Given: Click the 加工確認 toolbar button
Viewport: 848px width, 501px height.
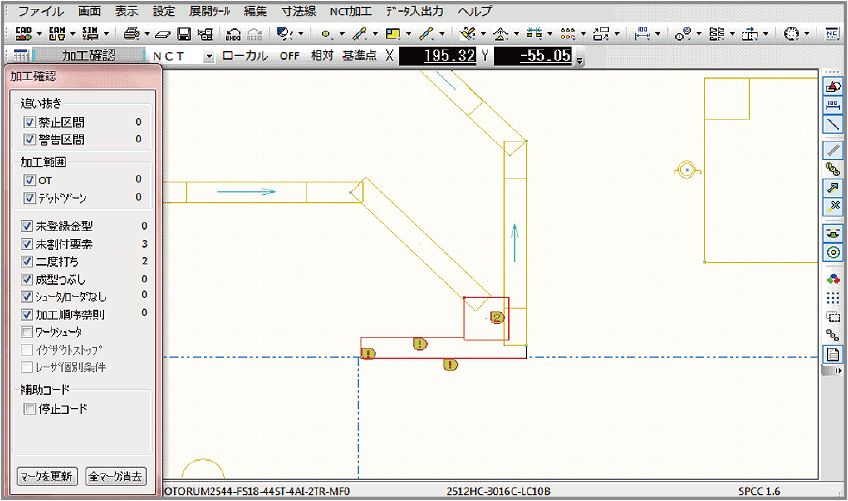Looking at the screenshot, I should click(89, 55).
